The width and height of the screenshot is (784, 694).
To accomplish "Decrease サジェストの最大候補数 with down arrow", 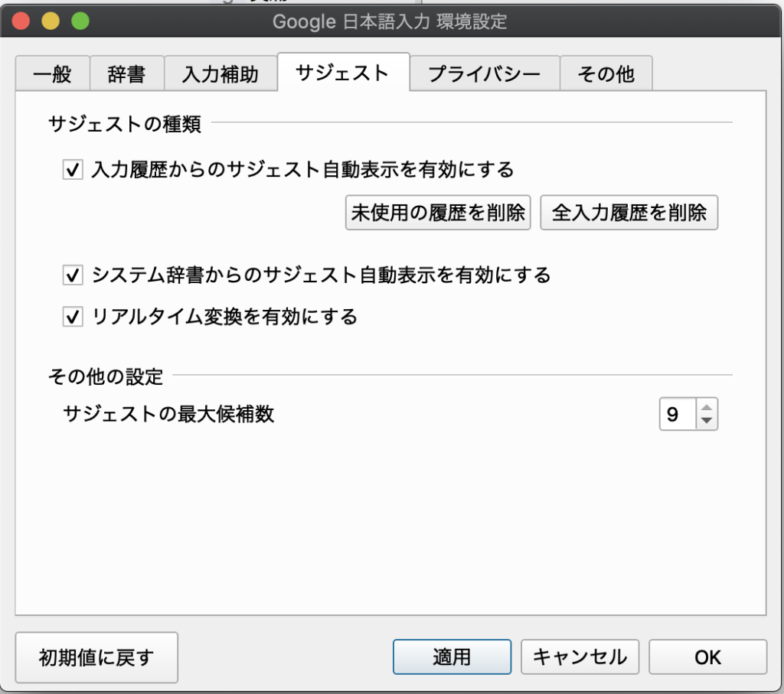I will pyautogui.click(x=707, y=421).
